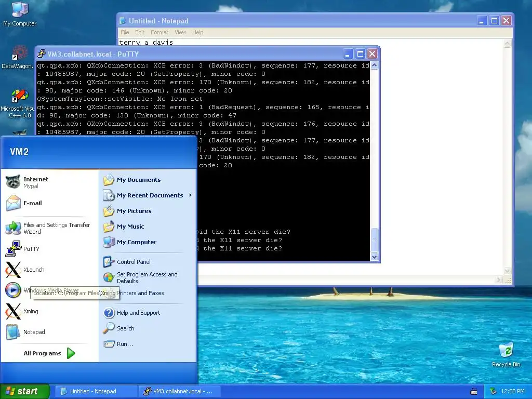The height and width of the screenshot is (399, 532).
Task: Select the My Computer desktop icon
Action: pos(20,14)
